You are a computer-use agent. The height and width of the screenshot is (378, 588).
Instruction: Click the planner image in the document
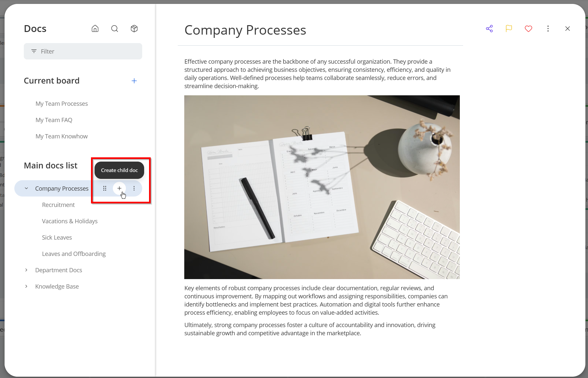pos(322,187)
